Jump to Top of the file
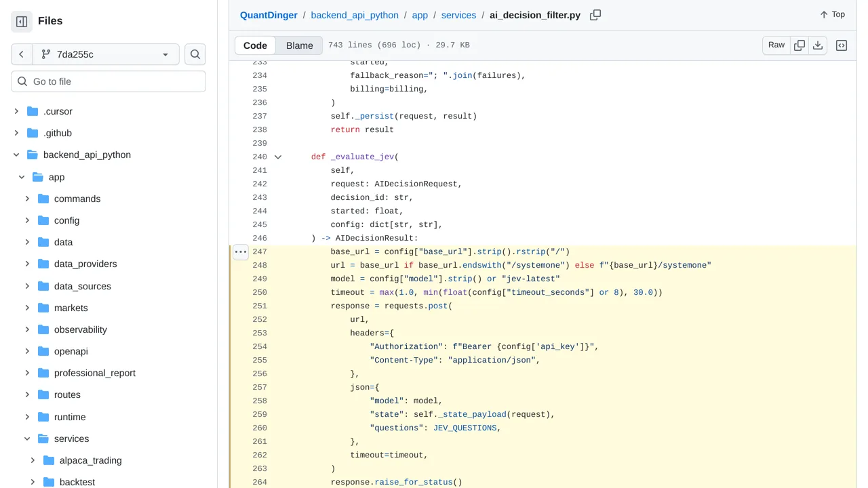Viewport: 868px width, 488px height. pyautogui.click(x=832, y=14)
